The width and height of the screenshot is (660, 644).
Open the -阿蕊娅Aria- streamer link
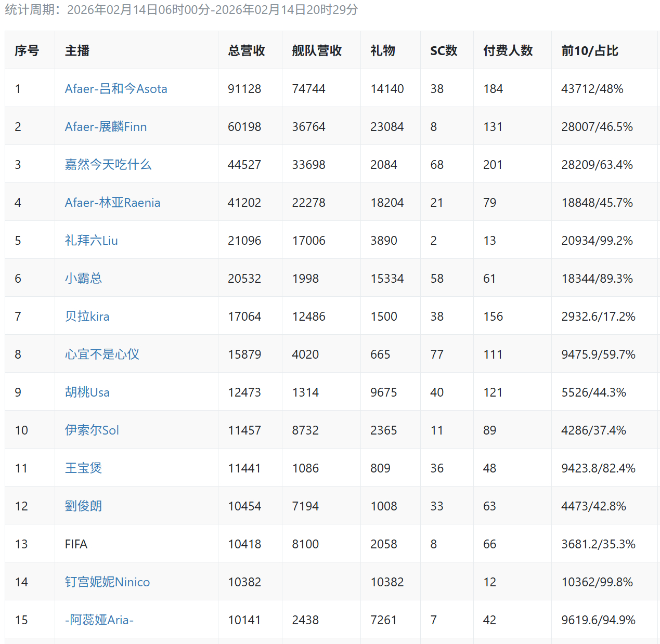99,620
